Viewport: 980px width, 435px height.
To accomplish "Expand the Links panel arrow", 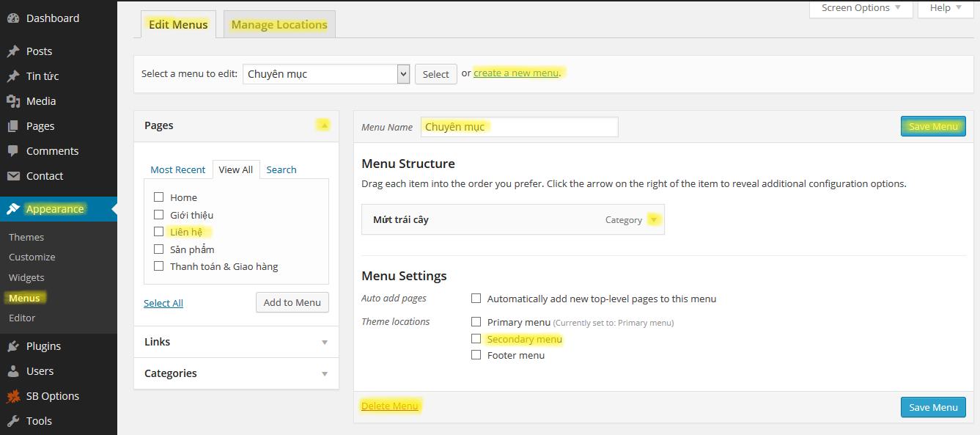I will pyautogui.click(x=325, y=343).
